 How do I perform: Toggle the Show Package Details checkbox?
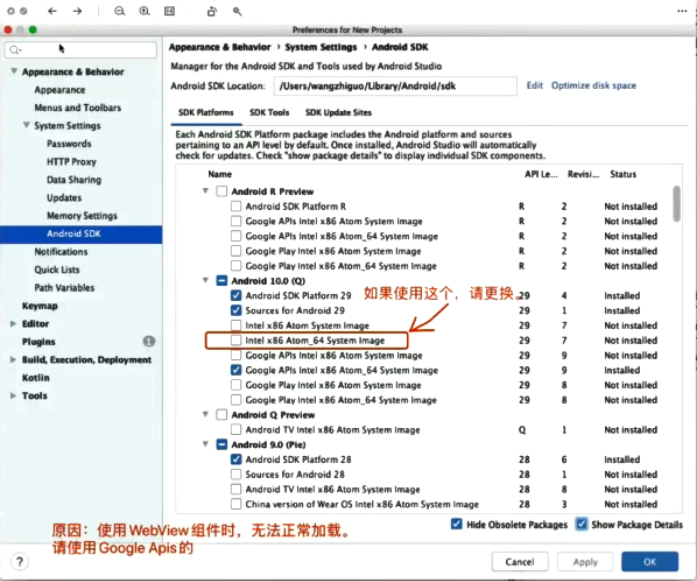(581, 524)
